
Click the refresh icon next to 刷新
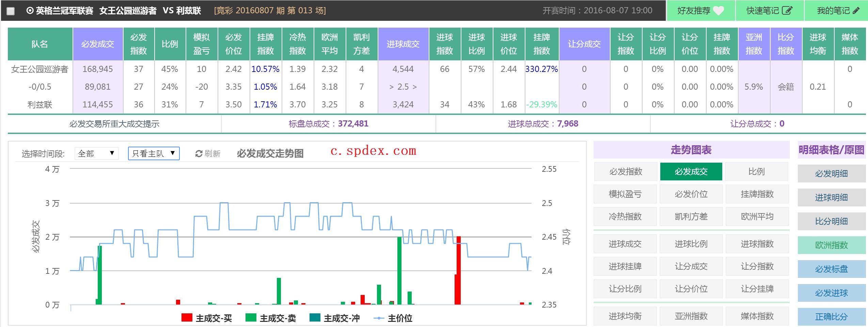pos(198,153)
